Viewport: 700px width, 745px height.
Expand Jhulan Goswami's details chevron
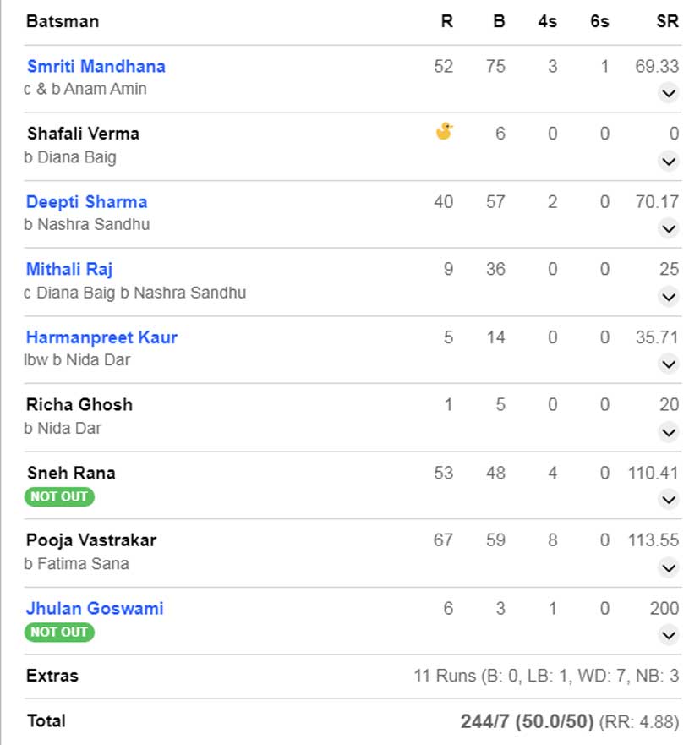pyautogui.click(x=669, y=635)
